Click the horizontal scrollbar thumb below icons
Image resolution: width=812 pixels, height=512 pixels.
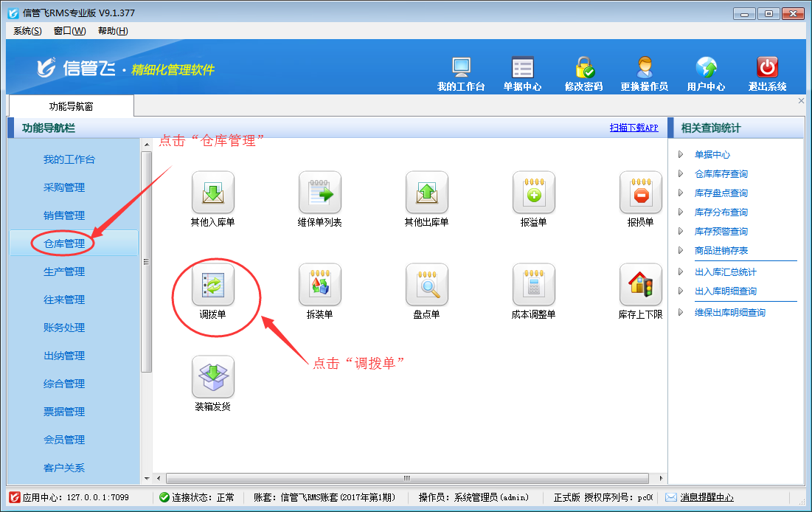(x=406, y=478)
